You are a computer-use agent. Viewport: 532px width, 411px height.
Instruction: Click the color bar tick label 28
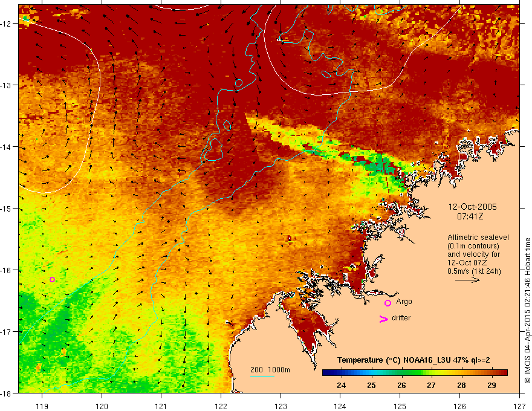click(461, 386)
